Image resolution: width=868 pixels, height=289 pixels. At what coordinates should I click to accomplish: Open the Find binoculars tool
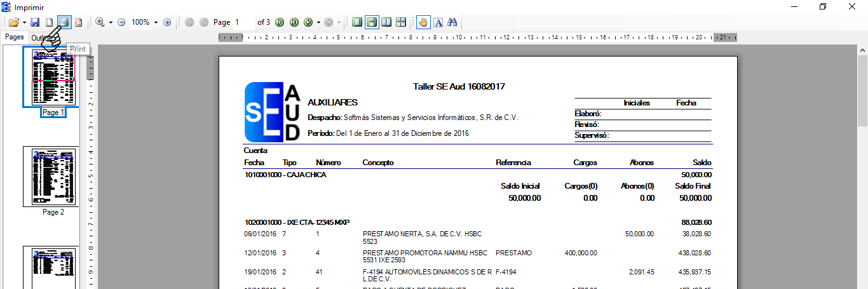(x=452, y=22)
